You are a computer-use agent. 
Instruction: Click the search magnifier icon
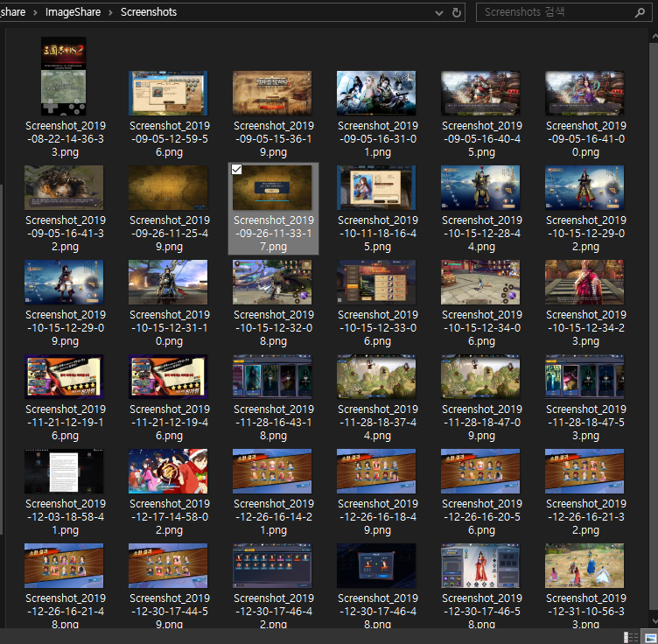click(640, 12)
